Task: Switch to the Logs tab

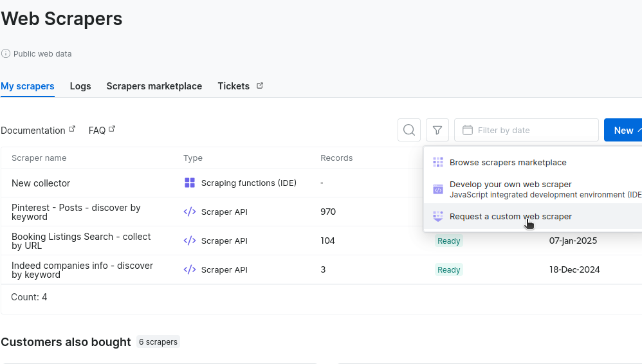Action: click(x=80, y=86)
